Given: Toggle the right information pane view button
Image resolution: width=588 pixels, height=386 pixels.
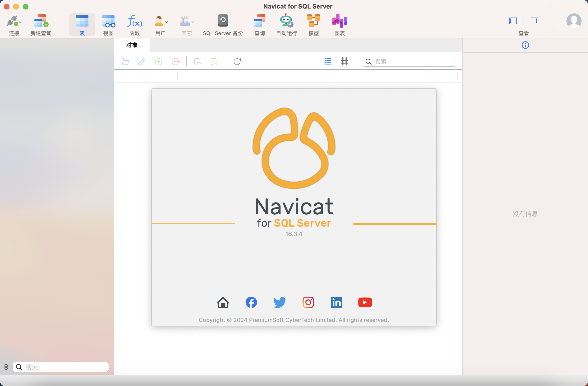Looking at the screenshot, I should 534,21.
